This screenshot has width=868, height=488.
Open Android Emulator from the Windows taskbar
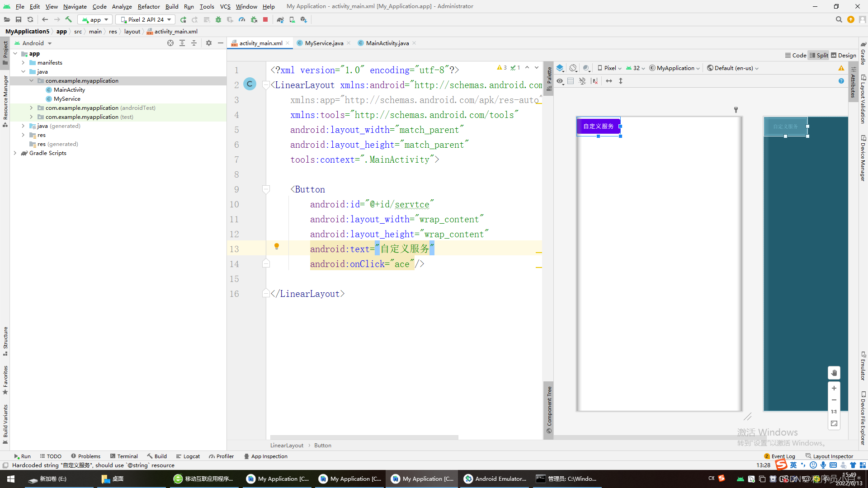495,479
